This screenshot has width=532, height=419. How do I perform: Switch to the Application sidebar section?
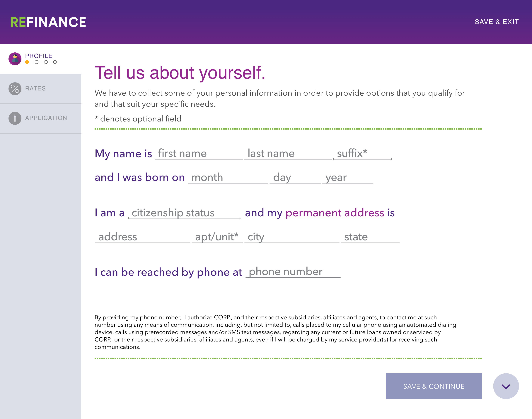click(41, 119)
